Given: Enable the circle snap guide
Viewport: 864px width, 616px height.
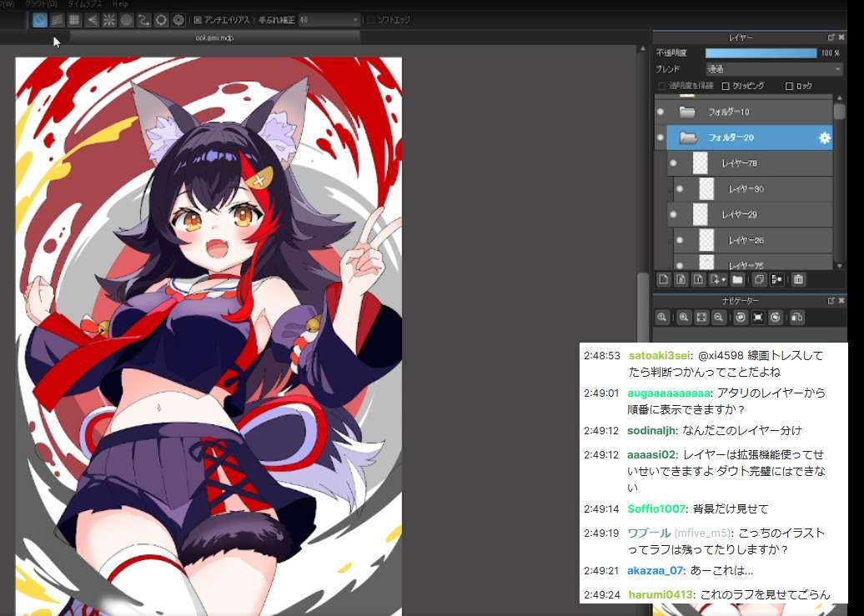Looking at the screenshot, I should pyautogui.click(x=127, y=20).
